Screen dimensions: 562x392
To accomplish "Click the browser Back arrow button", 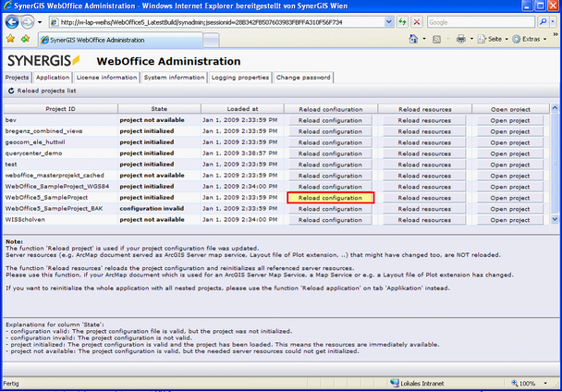I will pos(12,22).
